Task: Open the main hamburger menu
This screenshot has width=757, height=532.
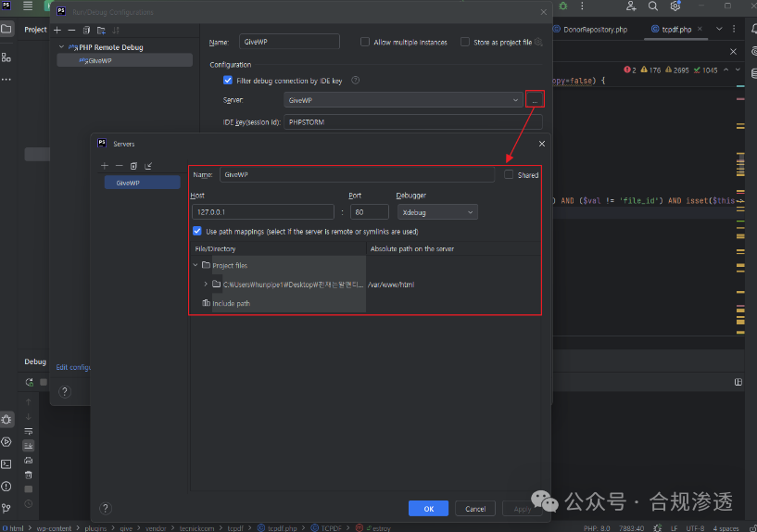Action: 28,6
